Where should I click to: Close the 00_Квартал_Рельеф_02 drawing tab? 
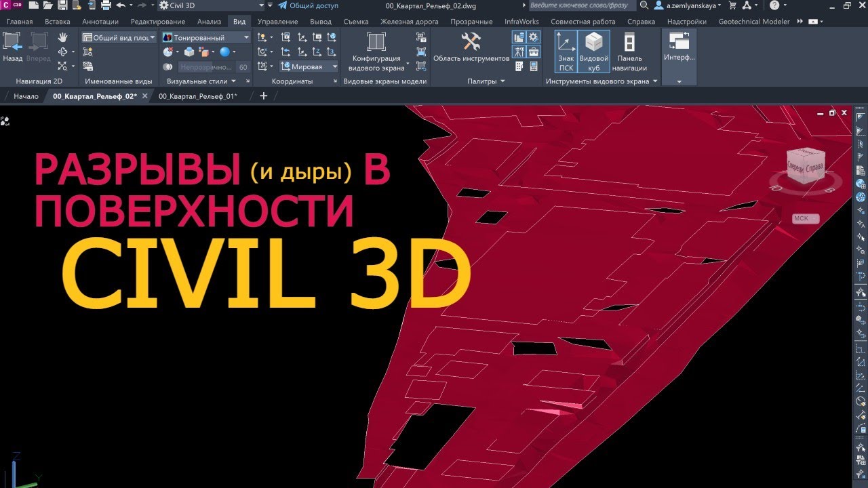pyautogui.click(x=145, y=96)
